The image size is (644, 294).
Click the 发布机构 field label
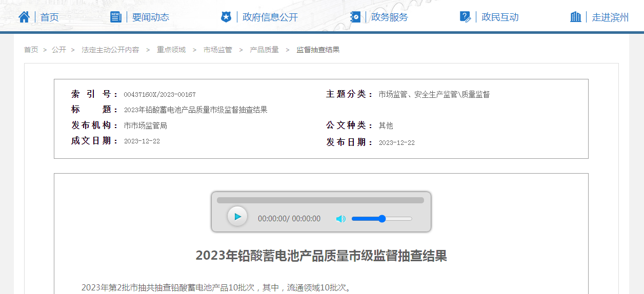(94, 125)
